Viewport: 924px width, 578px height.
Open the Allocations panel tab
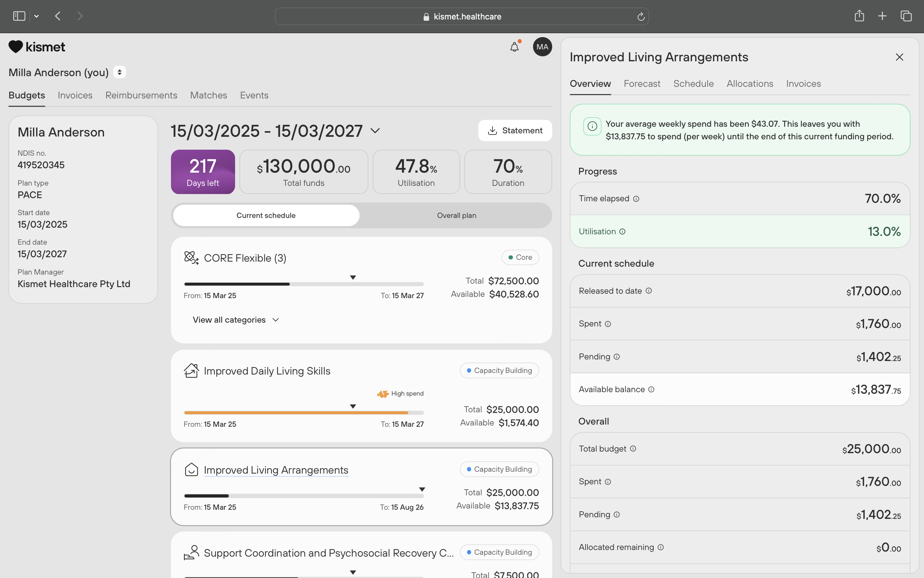(x=750, y=84)
